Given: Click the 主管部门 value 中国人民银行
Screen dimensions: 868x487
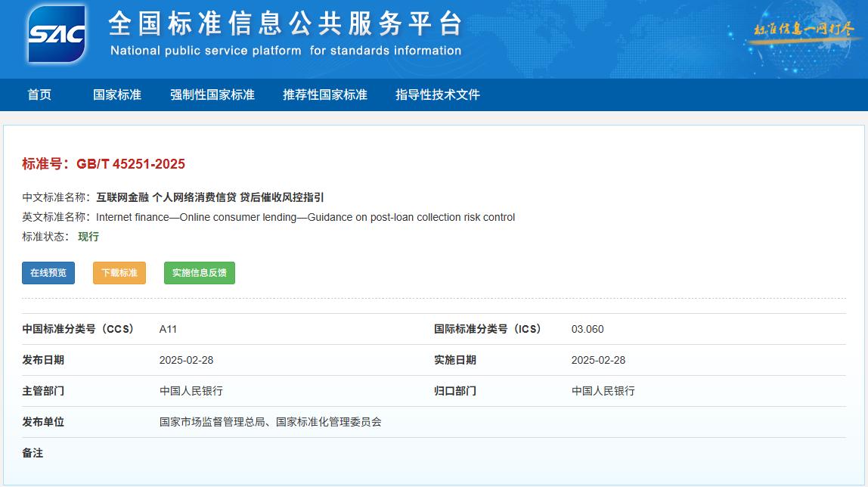Looking at the screenshot, I should [x=191, y=391].
